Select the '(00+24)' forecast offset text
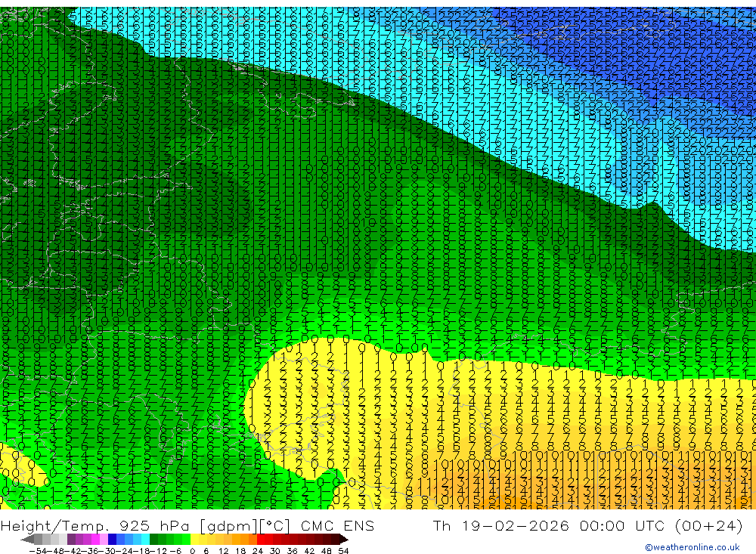The height and width of the screenshot is (554, 756). pos(708,525)
